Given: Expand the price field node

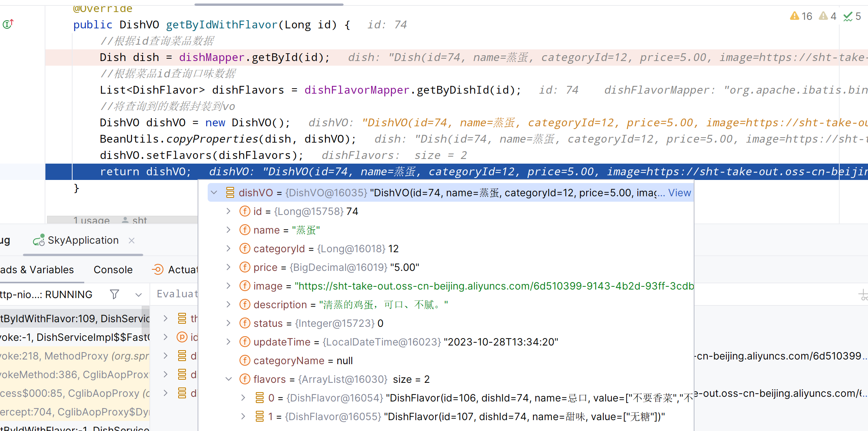Looking at the screenshot, I should [x=228, y=267].
